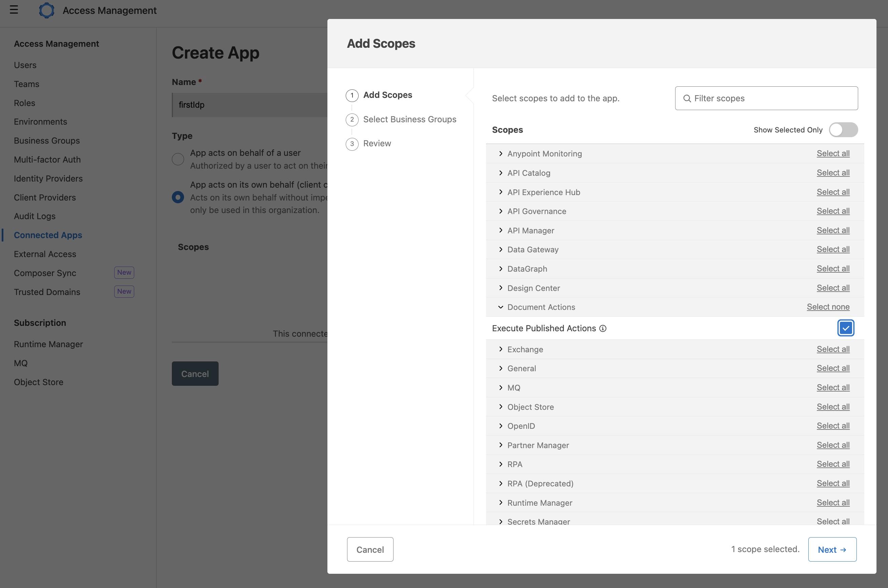Uncheck Execute Published Actions checkbox
This screenshot has height=588, width=888.
[x=845, y=328]
